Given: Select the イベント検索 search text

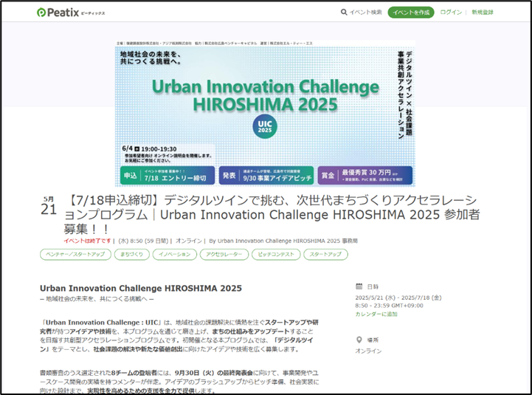Looking at the screenshot, I should pos(365,12).
